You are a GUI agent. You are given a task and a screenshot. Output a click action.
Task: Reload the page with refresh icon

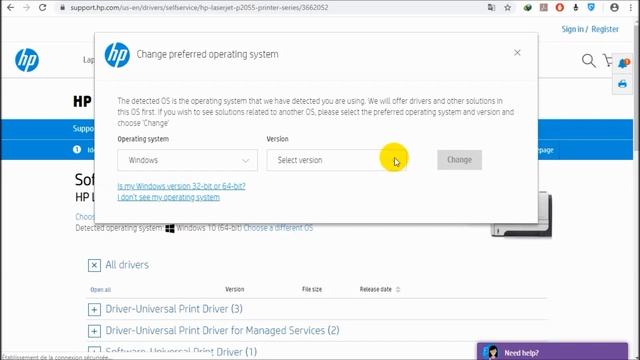[42, 7]
